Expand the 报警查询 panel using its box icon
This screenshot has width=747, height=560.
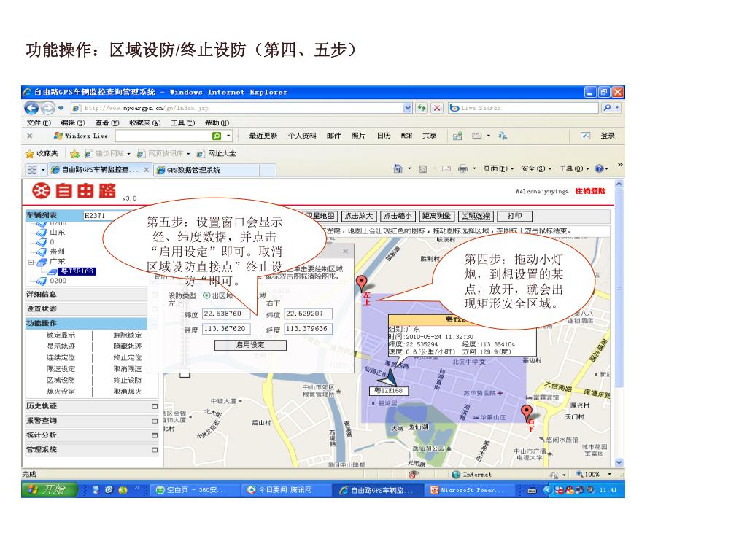(155, 421)
